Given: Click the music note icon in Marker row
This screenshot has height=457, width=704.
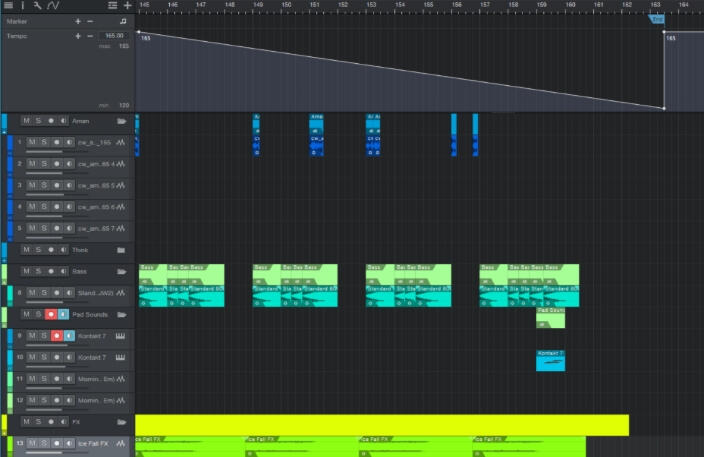Looking at the screenshot, I should pos(123,21).
